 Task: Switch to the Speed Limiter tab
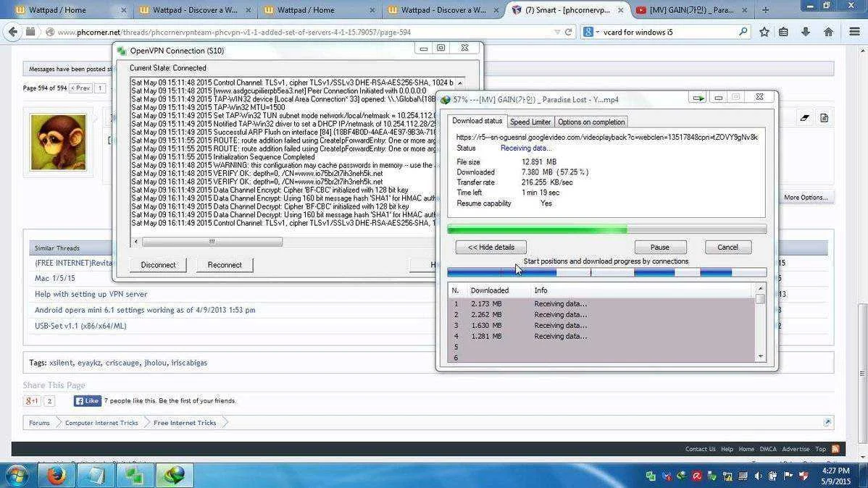click(530, 122)
